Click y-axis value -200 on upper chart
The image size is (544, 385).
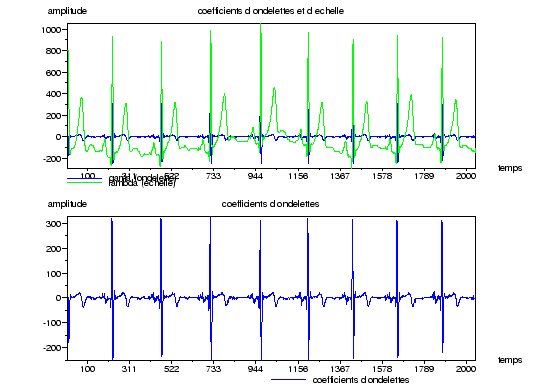pos(52,159)
